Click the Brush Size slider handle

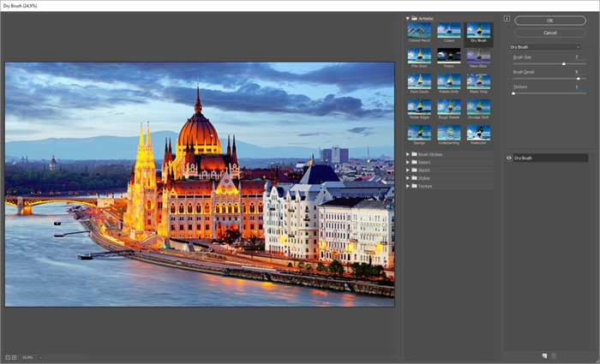(x=563, y=63)
